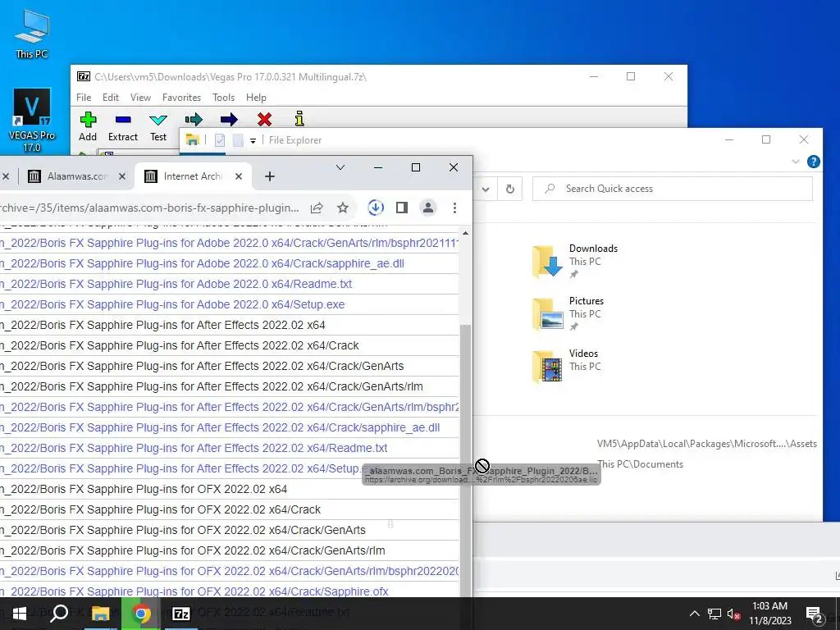Open Chrome three-dot menu
The width and height of the screenshot is (840, 630).
point(454,208)
